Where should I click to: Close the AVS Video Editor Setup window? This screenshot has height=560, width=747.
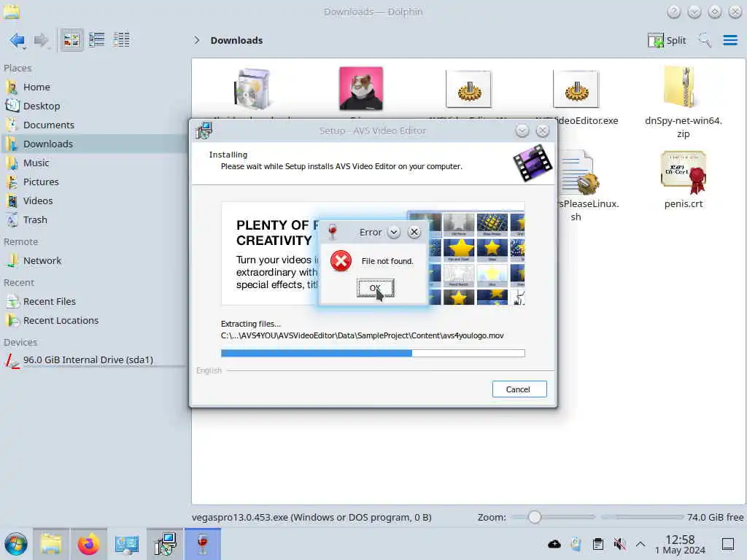(543, 131)
